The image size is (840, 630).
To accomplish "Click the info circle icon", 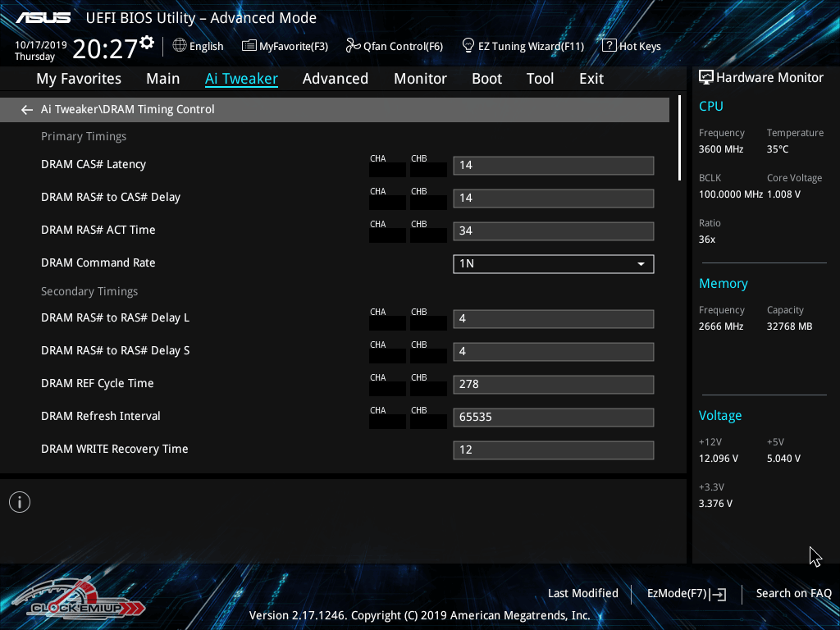I will 20,502.
